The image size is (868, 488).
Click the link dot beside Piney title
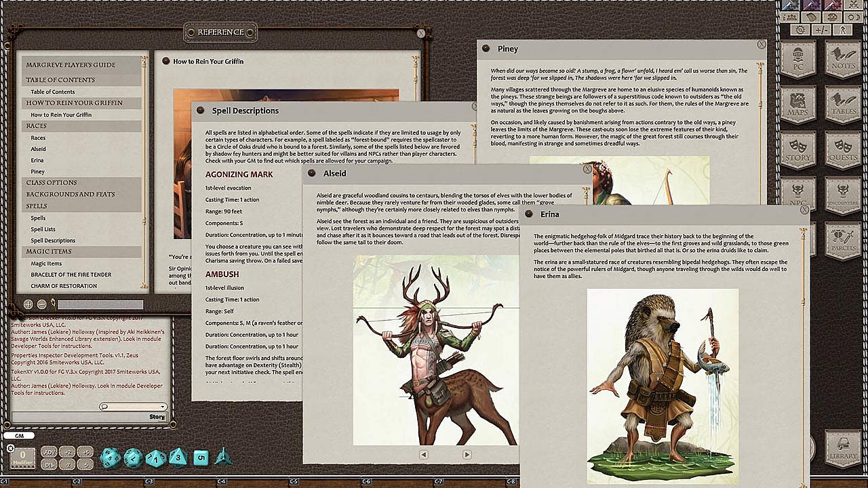pyautogui.click(x=486, y=49)
